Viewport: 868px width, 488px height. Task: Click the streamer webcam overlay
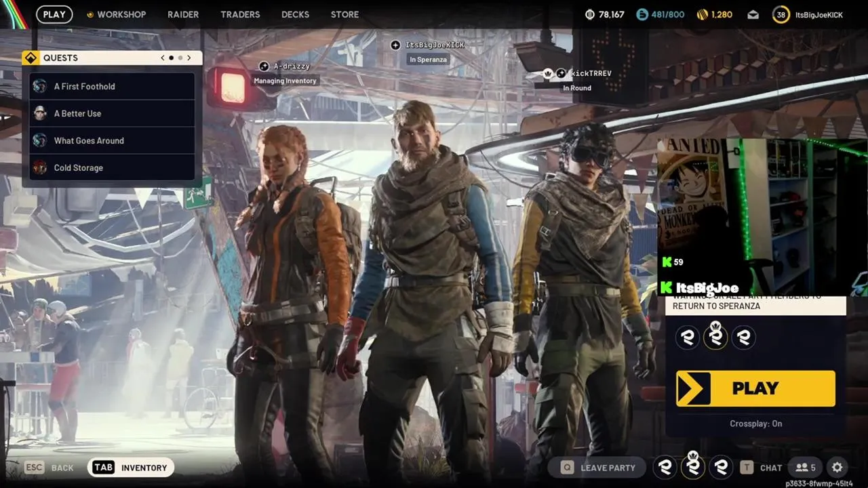[762, 217]
